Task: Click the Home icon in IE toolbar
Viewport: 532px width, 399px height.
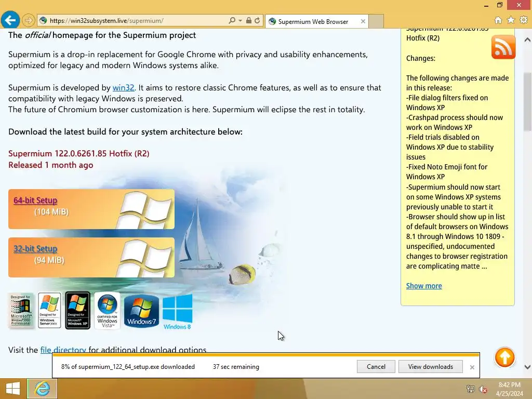Action: click(498, 20)
